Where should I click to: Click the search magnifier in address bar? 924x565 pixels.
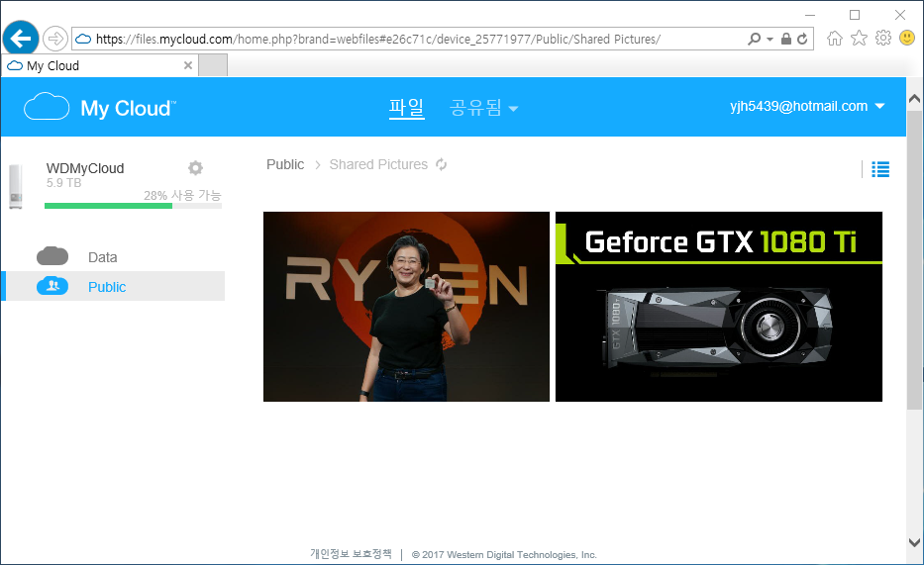[754, 39]
